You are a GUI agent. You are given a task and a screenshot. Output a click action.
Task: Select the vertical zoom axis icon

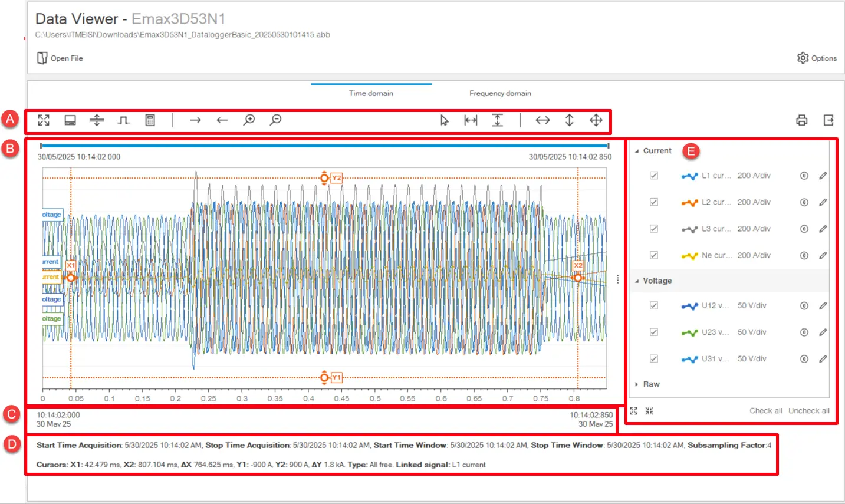(x=568, y=120)
